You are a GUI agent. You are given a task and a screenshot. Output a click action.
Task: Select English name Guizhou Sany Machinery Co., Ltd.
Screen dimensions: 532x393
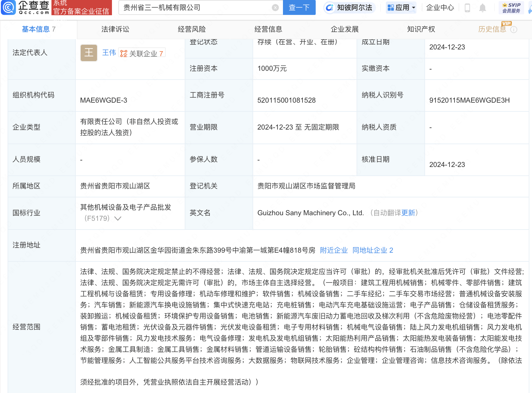311,213
